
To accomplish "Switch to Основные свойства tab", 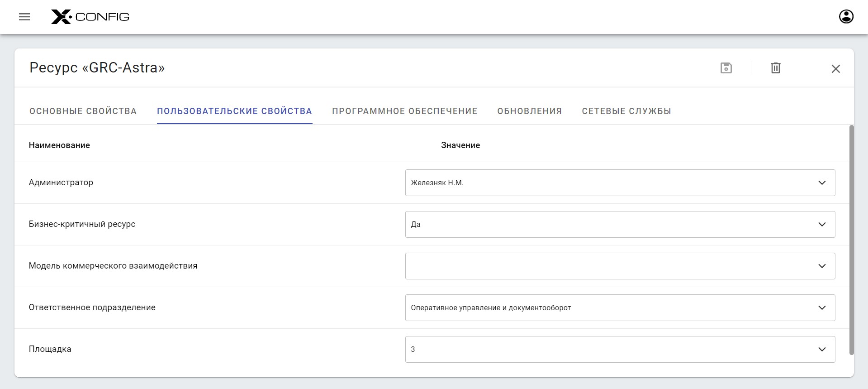I will pyautogui.click(x=83, y=111).
